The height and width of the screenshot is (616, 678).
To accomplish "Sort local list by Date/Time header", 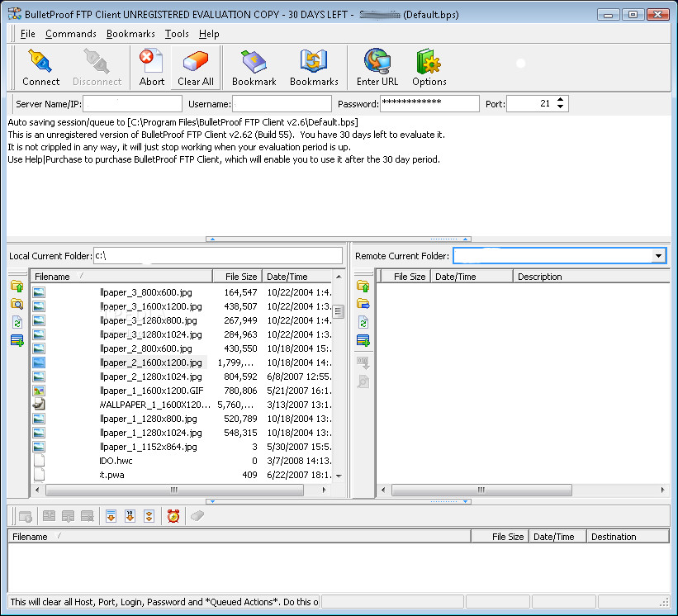I will click(x=297, y=277).
